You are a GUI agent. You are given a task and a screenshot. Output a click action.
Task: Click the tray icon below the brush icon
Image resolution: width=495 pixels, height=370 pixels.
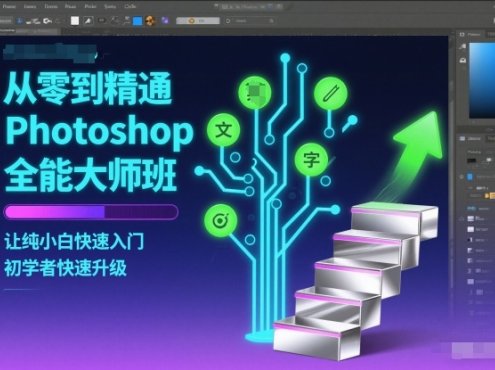[x=463, y=60]
